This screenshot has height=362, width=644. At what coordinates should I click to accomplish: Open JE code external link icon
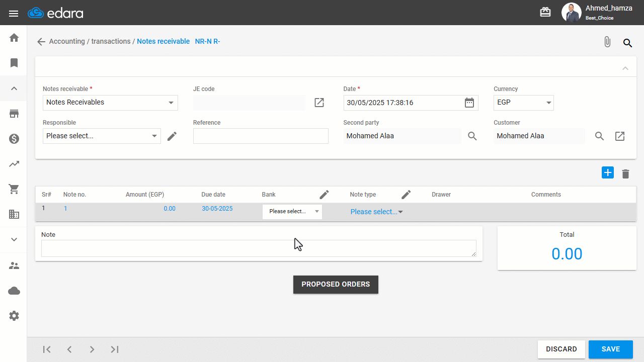(319, 103)
